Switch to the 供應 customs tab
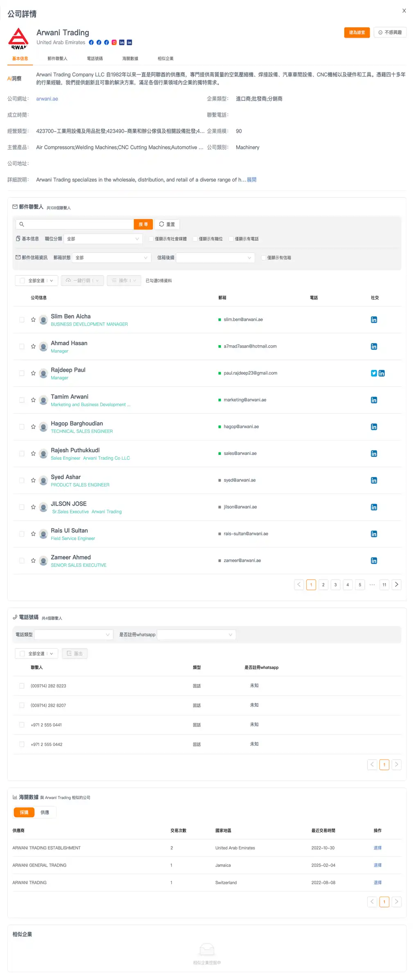414x980 pixels. [45, 812]
